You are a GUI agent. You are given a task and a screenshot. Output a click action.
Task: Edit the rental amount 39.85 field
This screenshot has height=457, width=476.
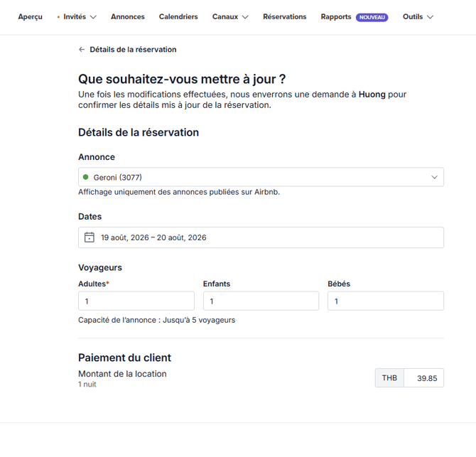click(423, 378)
